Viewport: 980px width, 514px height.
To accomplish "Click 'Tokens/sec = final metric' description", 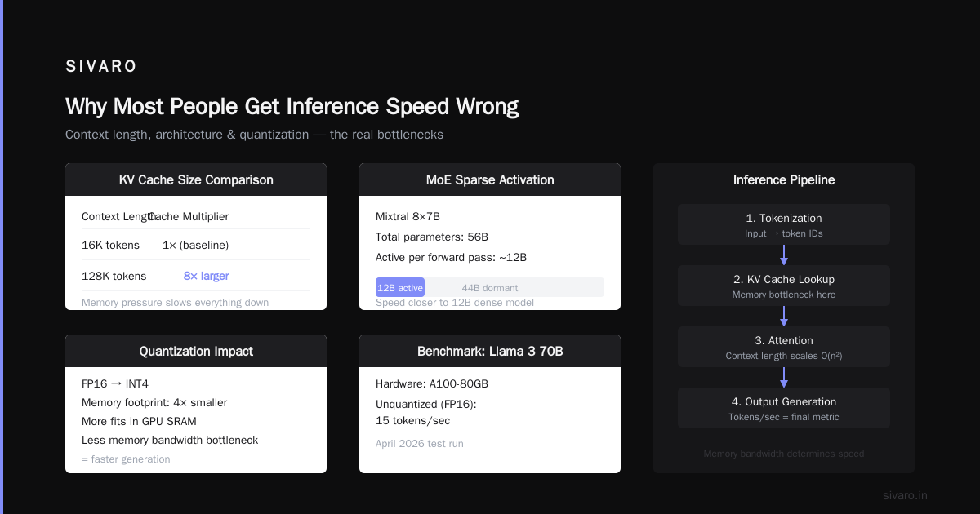I will [x=784, y=417].
